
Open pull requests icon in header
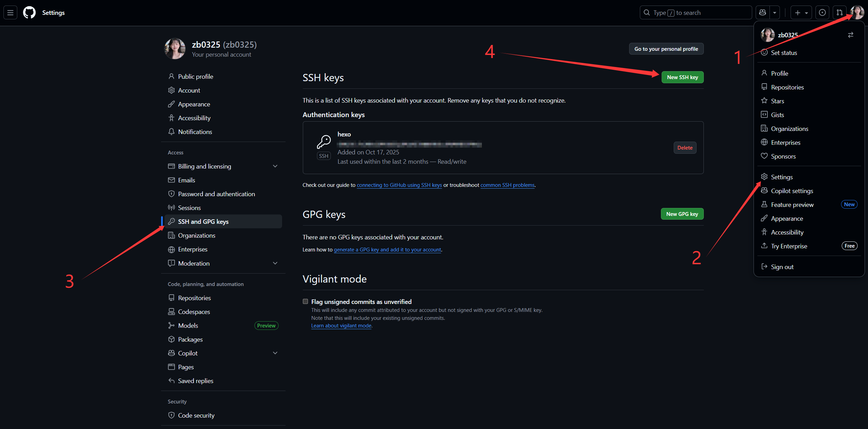(x=839, y=13)
